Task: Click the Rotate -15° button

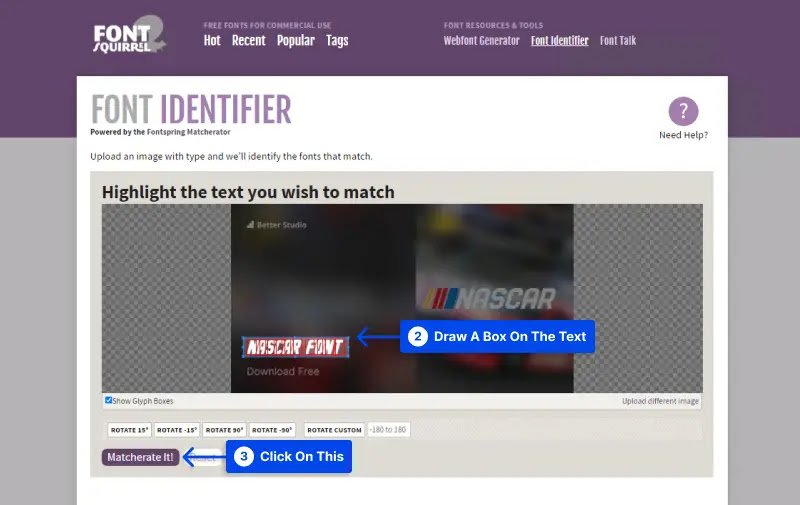Action: point(177,430)
